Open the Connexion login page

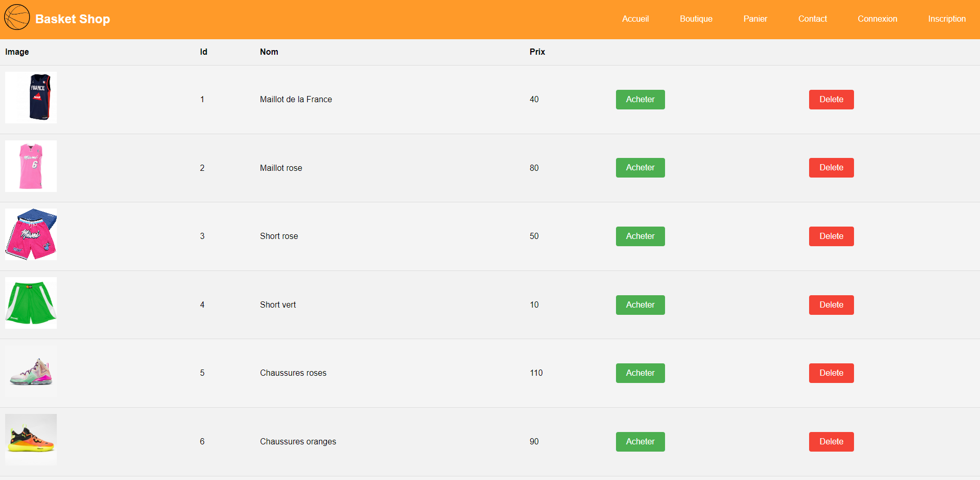point(877,19)
